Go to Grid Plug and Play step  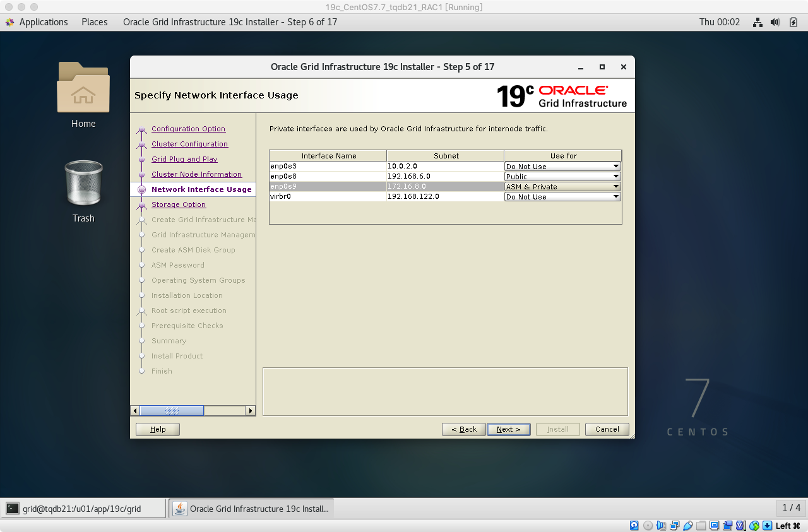184,159
